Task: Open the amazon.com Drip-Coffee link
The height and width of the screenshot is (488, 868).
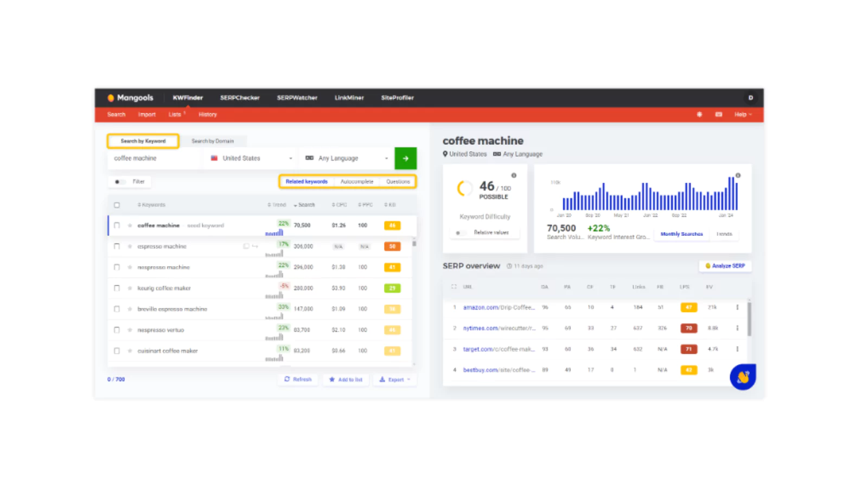Action: 499,307
